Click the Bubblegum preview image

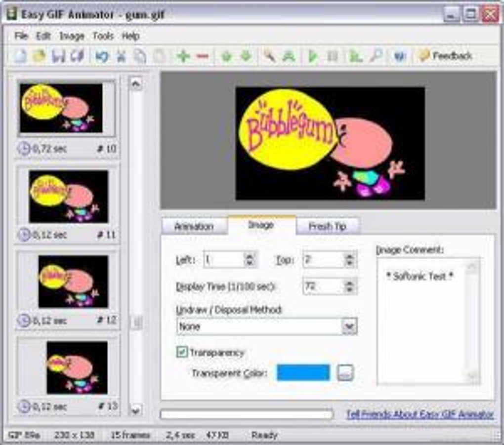point(330,143)
